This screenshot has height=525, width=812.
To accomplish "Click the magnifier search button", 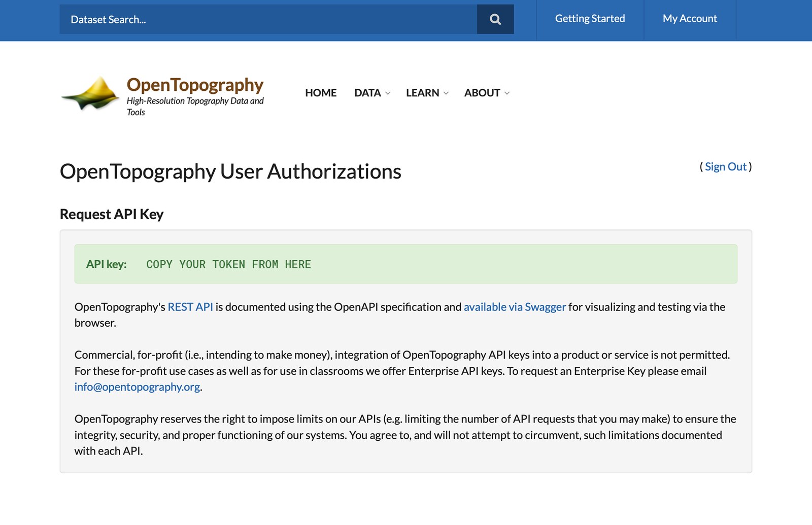I will click(495, 19).
